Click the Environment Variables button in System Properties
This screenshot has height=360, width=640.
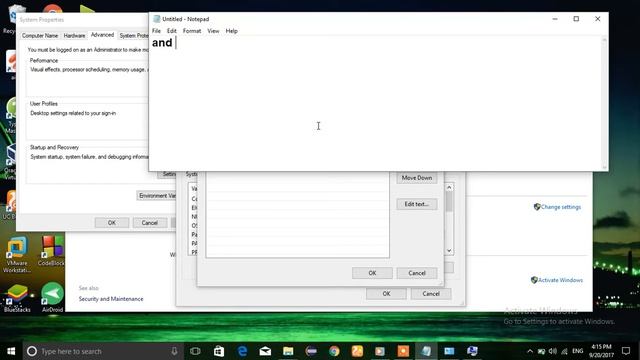point(157,196)
